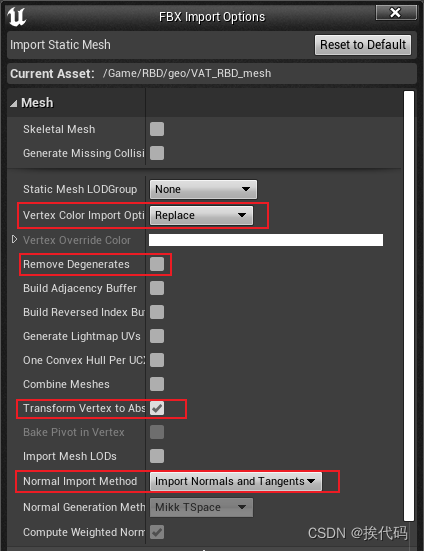
Task: Enable Build Adjacency Buffer checkbox
Action: click(157, 288)
